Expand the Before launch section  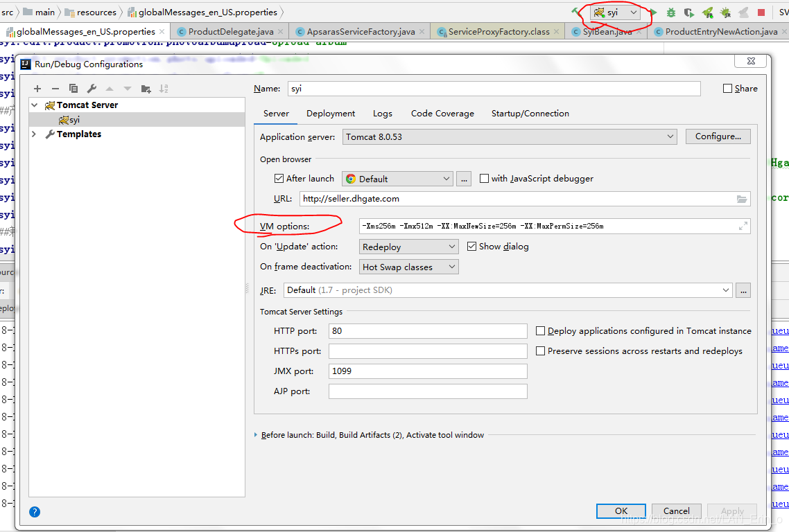point(256,435)
